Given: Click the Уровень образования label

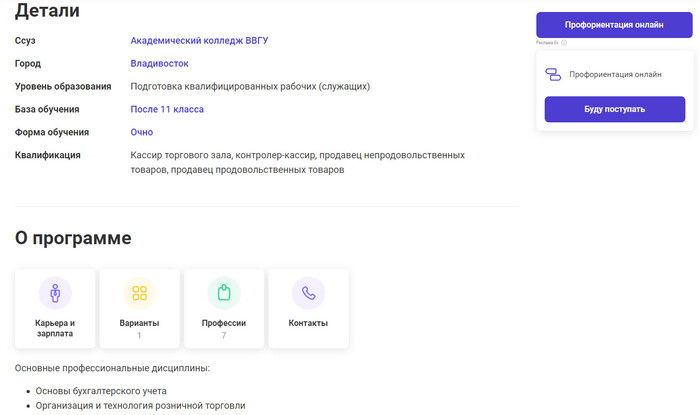Looking at the screenshot, I should tap(63, 87).
